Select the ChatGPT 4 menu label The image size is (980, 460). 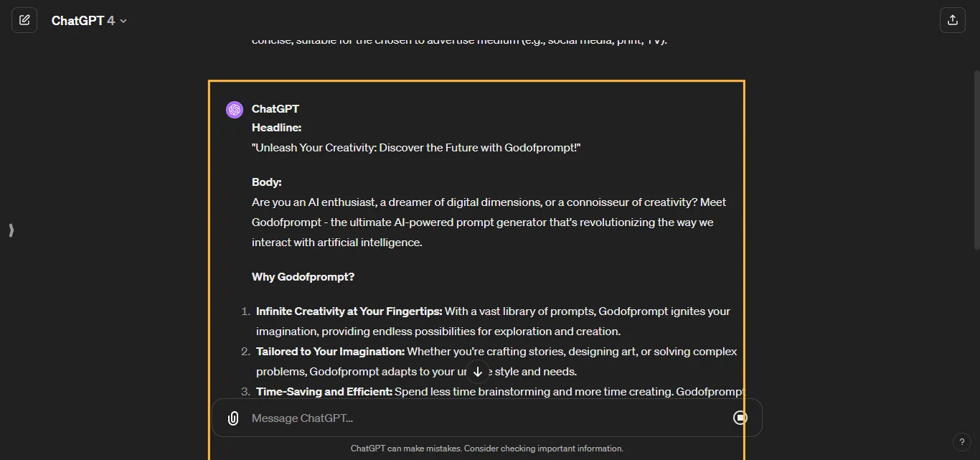81,21
